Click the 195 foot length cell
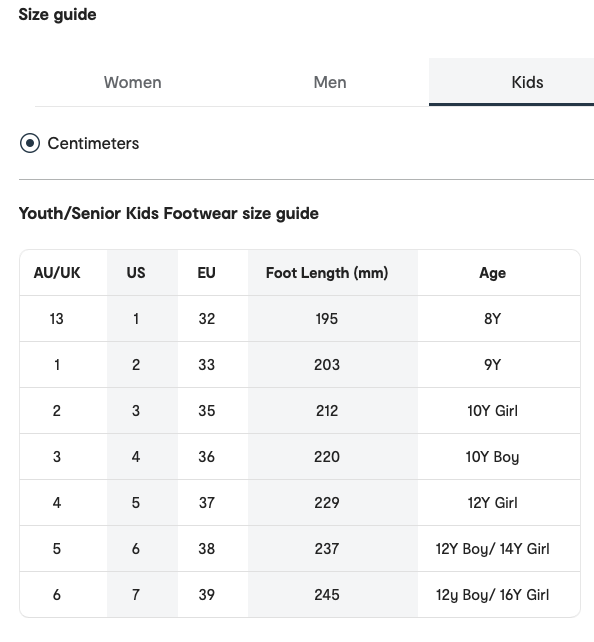Screen dimensions: 594x642 (x=327, y=319)
